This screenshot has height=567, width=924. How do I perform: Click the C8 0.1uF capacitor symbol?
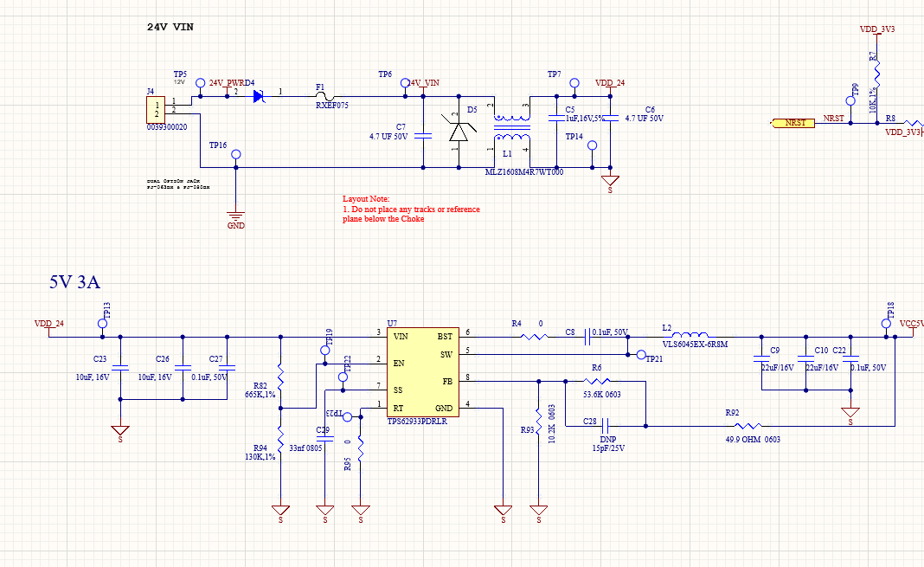click(x=587, y=337)
